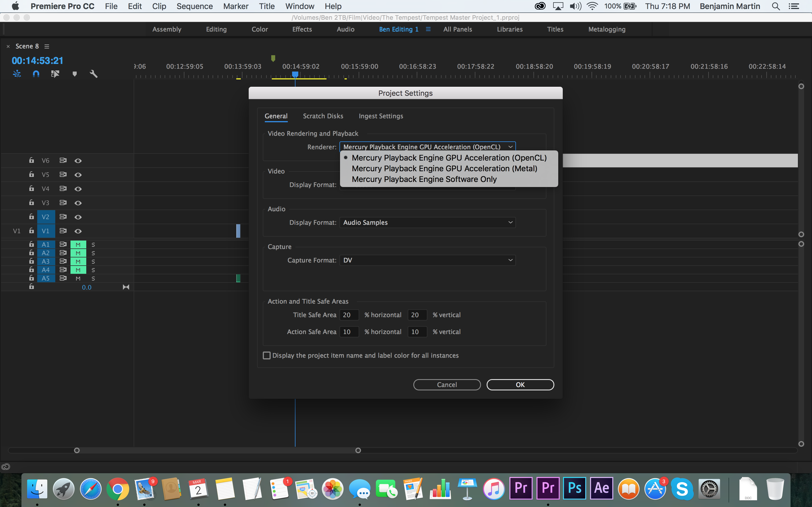Click Cancel to dismiss Project Settings
This screenshot has height=507, width=812.
447,384
